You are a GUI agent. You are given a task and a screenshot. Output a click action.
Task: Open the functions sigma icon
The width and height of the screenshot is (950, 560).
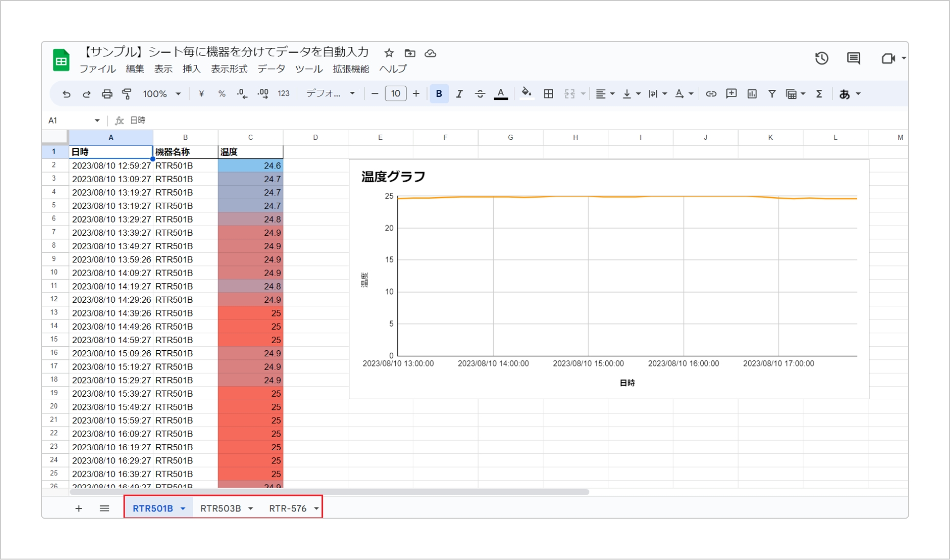pos(819,94)
